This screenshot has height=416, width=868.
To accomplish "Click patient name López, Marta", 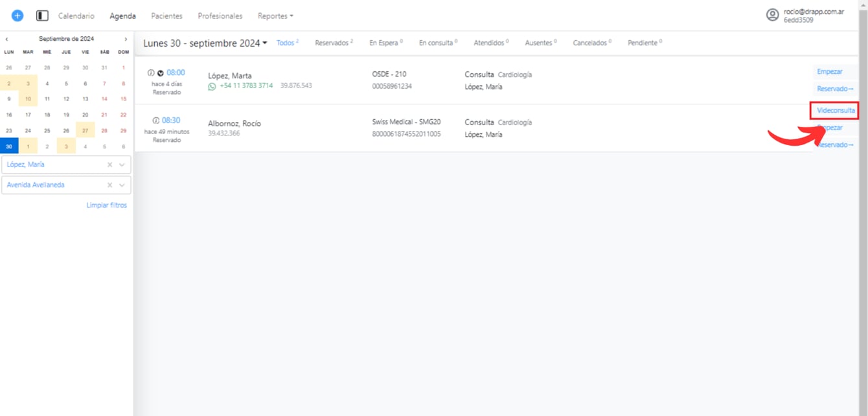I will pos(230,76).
